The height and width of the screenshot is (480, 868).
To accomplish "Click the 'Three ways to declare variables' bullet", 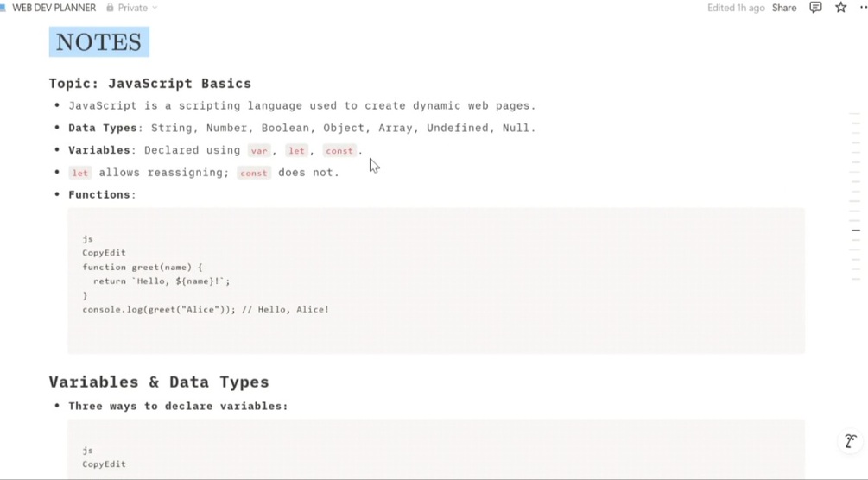I will [178, 406].
